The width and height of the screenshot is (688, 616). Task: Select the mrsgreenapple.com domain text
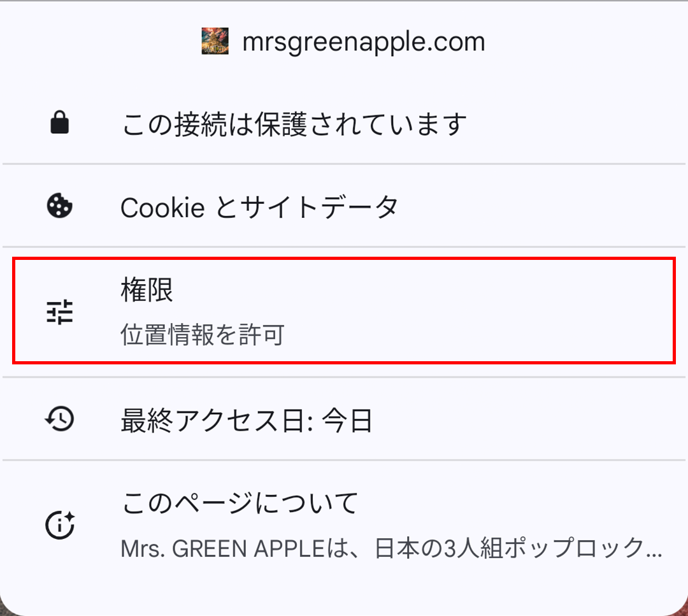coord(363,42)
